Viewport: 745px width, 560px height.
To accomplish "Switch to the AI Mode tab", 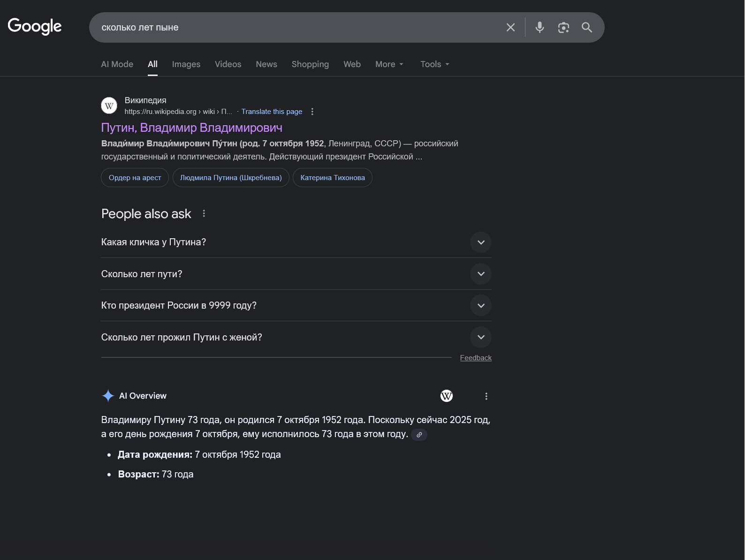I will [x=117, y=64].
